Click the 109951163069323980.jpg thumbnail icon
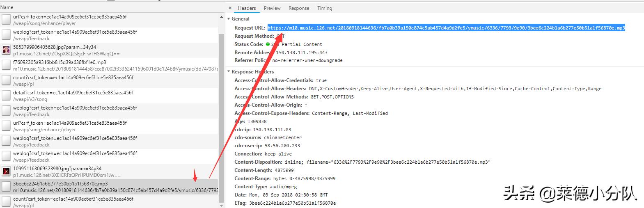644x208 pixels. point(6,171)
